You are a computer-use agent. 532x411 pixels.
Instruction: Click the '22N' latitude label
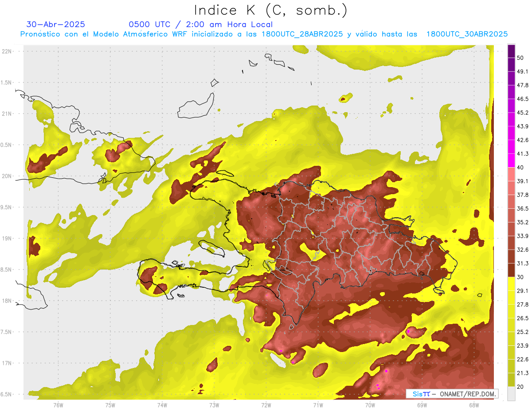7,51
